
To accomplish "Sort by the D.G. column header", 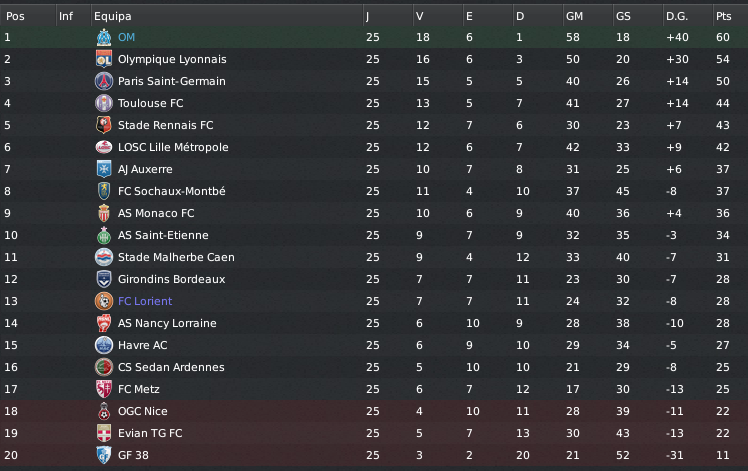I will [x=677, y=16].
